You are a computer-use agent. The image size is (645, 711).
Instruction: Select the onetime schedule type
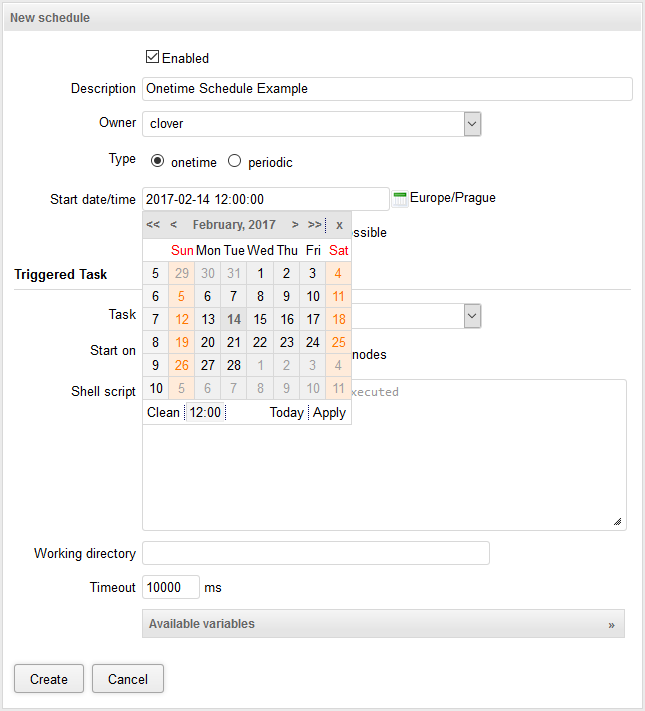coord(158,161)
